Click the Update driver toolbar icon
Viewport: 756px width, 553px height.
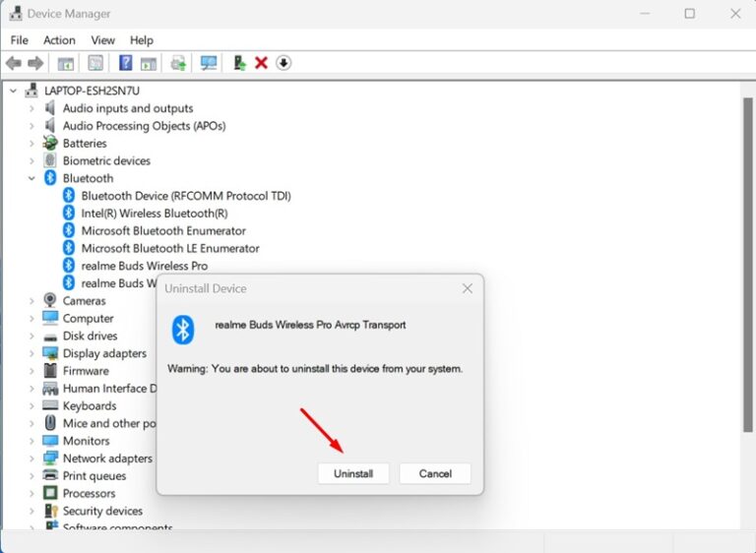click(x=239, y=63)
